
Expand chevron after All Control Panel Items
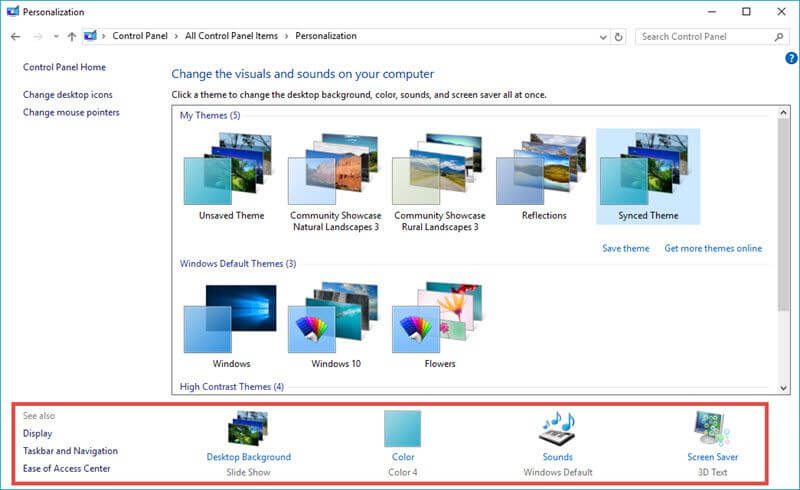click(x=286, y=36)
